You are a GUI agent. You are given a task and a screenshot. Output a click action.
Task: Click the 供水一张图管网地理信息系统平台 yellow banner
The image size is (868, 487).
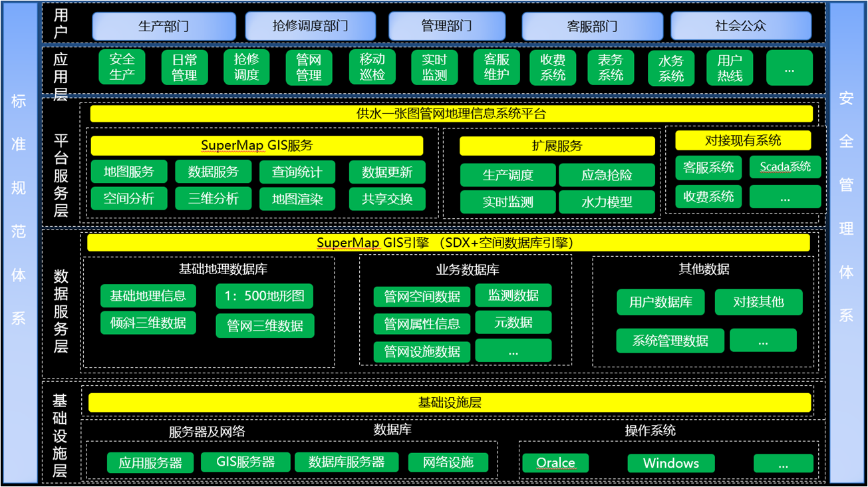click(451, 114)
